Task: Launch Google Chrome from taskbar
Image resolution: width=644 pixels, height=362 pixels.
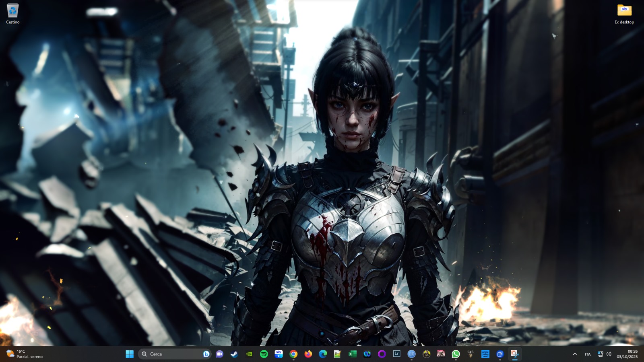Action: coord(293,354)
